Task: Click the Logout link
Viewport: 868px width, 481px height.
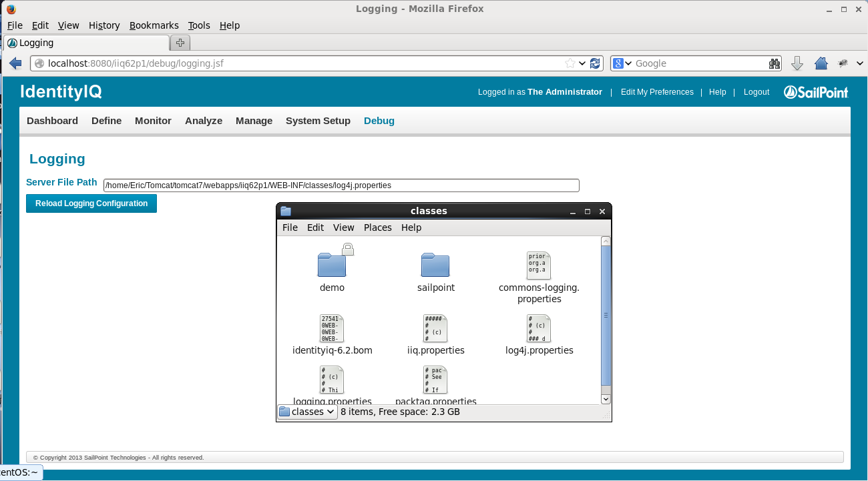Action: coord(756,92)
